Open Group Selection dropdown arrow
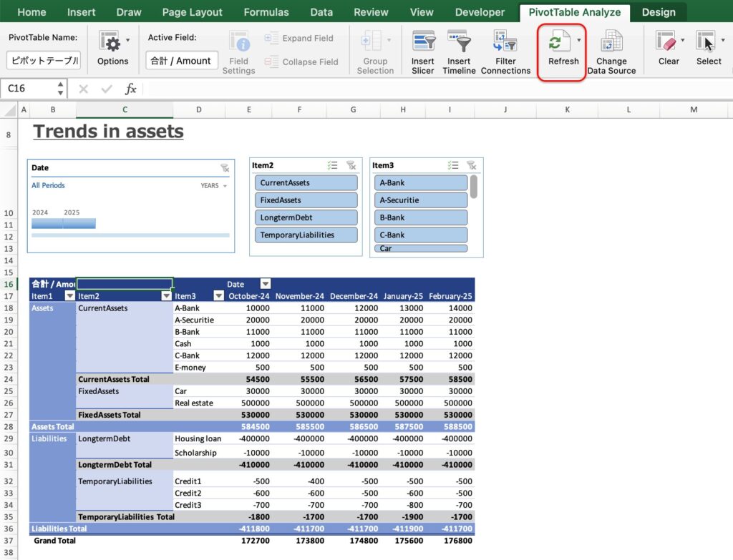 [389, 40]
